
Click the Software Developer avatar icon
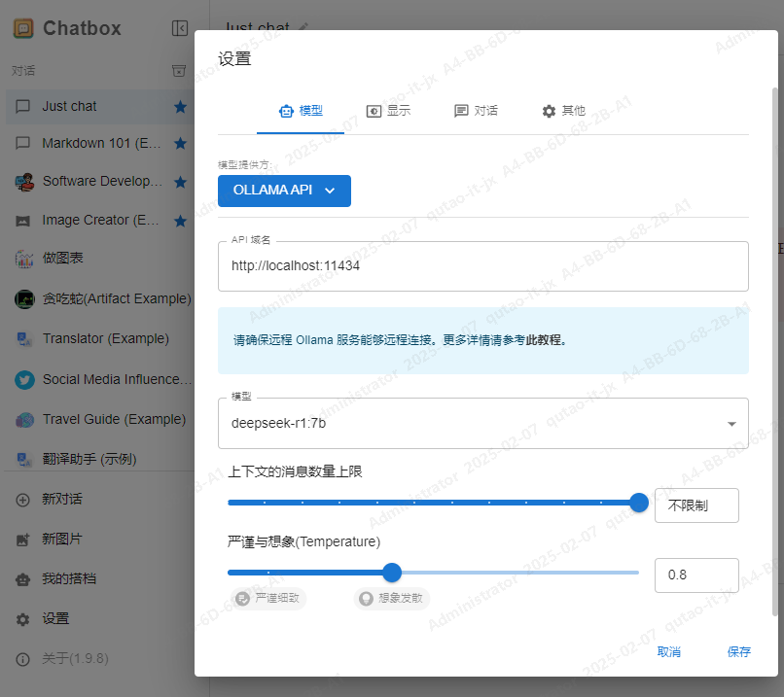pos(24,182)
